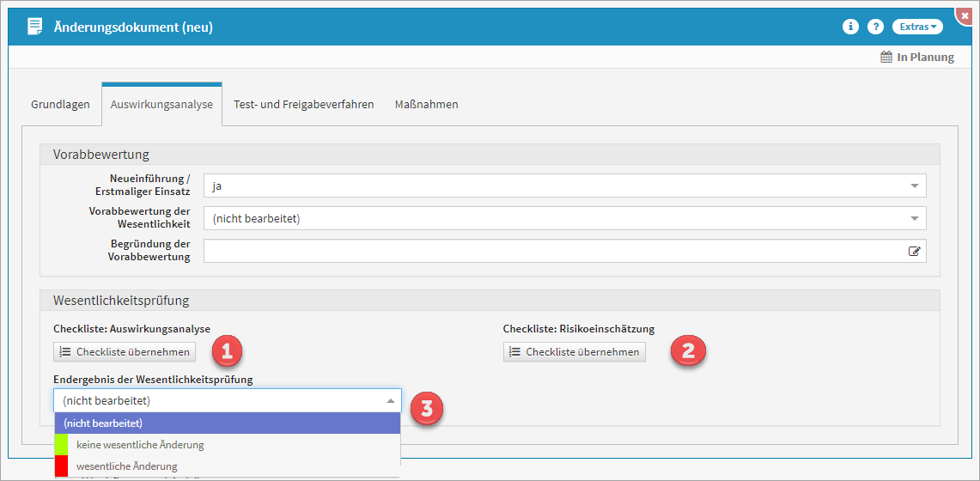
Task: Click red marker number 3
Action: tap(427, 409)
